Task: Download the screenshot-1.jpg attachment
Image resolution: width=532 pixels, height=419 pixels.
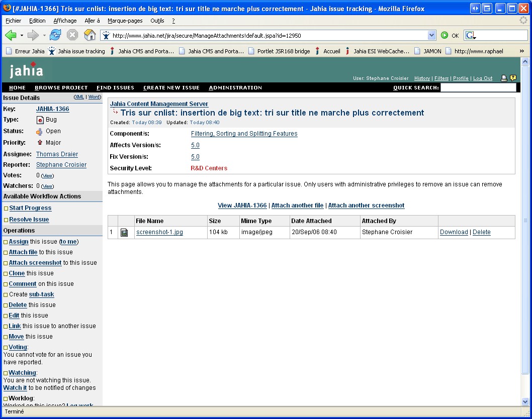Action: [454, 232]
